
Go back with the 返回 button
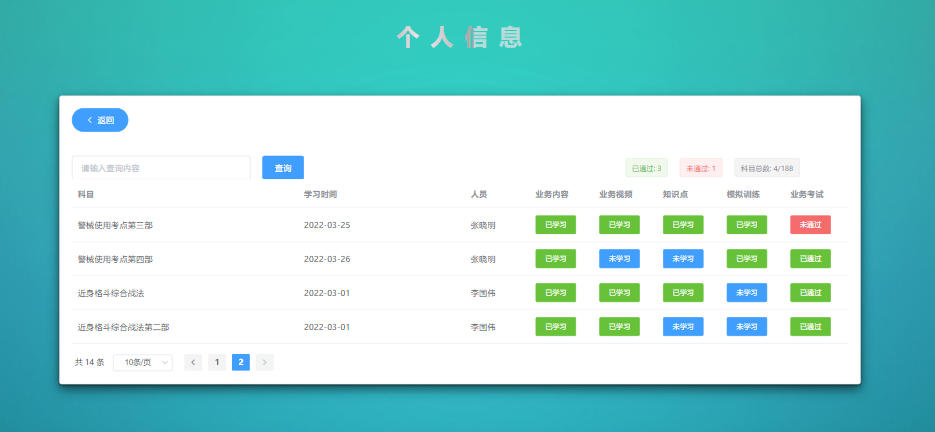click(x=100, y=120)
